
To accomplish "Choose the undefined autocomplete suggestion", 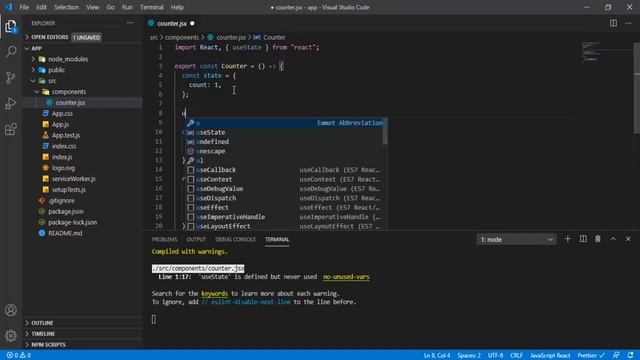I will [x=284, y=142].
